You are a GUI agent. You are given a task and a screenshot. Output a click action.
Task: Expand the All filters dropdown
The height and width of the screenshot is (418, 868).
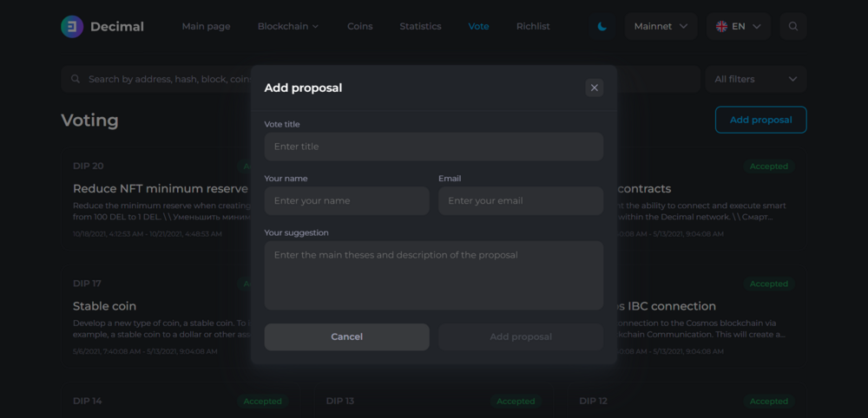(x=756, y=79)
